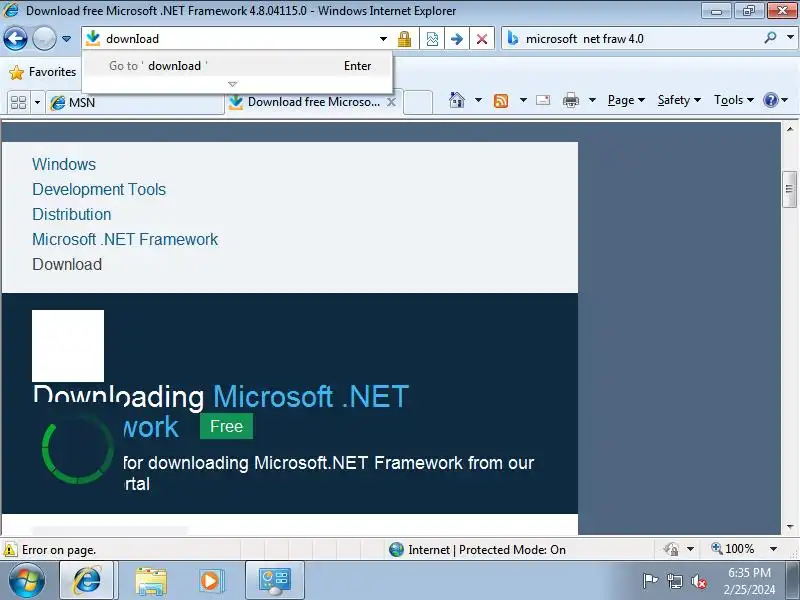The width and height of the screenshot is (800, 600).
Task: Click the muted volume speaker icon
Action: [x=699, y=581]
